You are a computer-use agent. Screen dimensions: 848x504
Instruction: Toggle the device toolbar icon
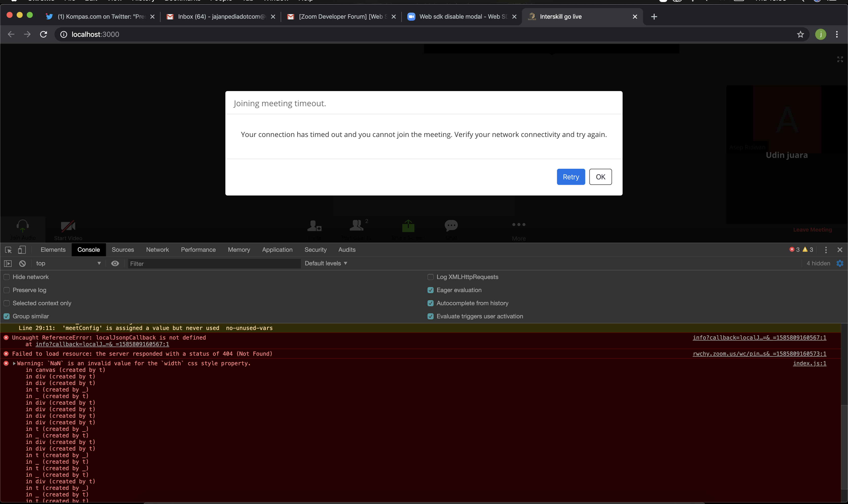(x=22, y=250)
